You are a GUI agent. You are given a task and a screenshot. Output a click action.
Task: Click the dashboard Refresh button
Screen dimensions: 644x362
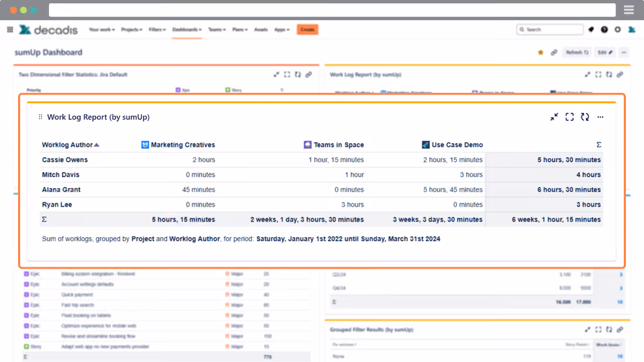(577, 53)
